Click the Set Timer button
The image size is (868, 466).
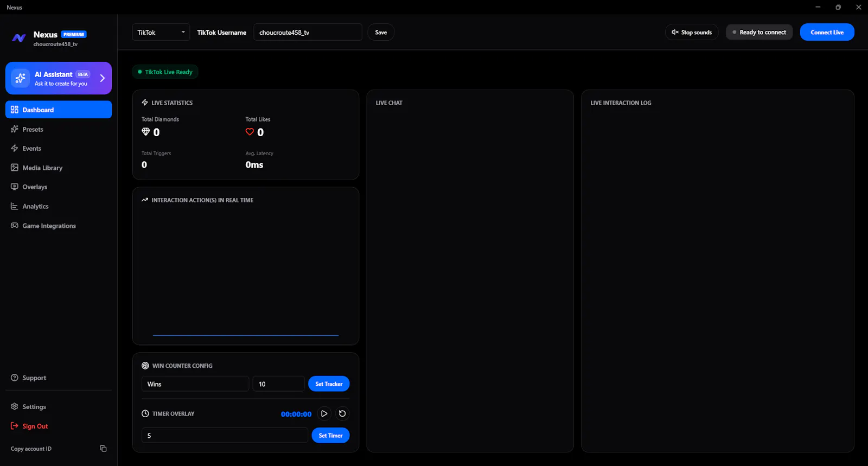pyautogui.click(x=330, y=436)
